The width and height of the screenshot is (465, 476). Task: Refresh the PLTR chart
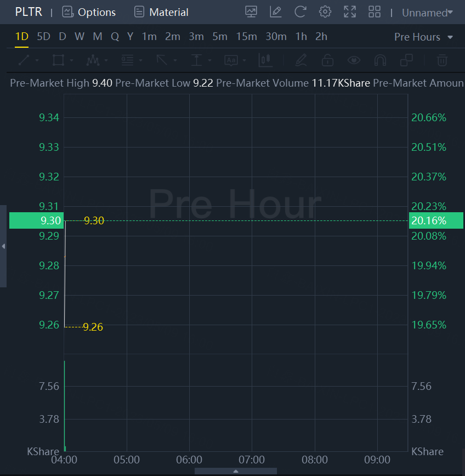coord(300,12)
